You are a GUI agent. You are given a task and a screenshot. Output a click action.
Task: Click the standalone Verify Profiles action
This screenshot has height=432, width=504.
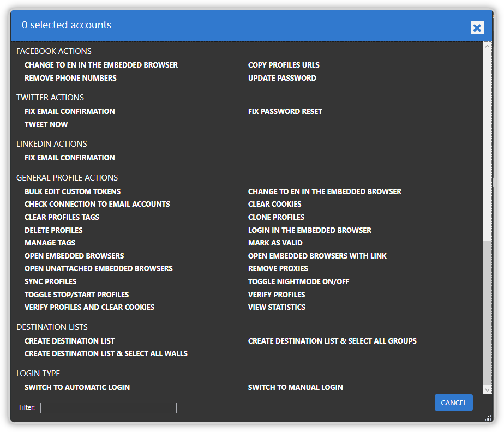[277, 295]
